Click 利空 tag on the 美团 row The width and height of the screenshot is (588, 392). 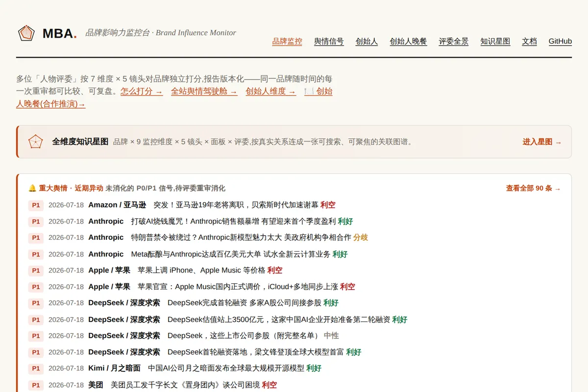269,385
